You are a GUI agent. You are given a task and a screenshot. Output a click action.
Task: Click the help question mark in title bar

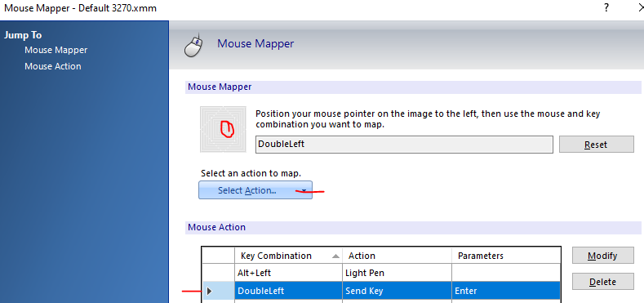pyautogui.click(x=606, y=8)
